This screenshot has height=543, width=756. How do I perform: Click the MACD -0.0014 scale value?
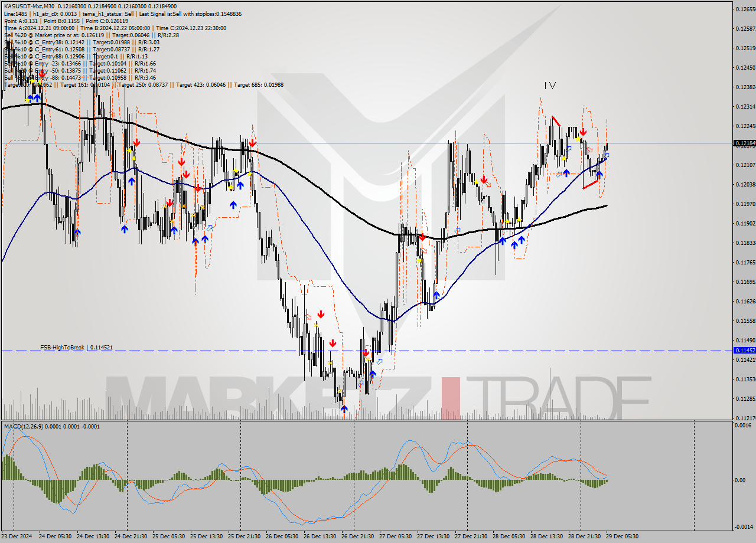tap(745, 526)
